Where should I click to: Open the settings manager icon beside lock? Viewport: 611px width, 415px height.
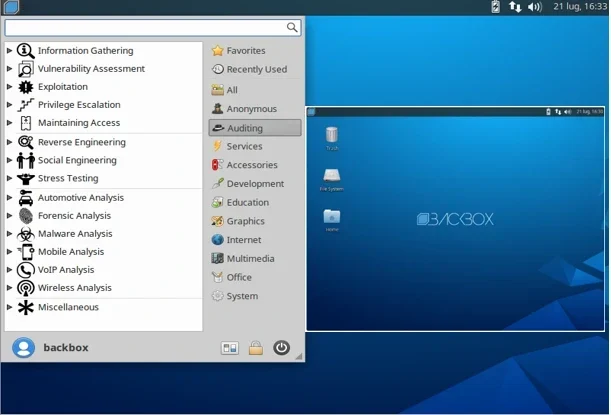[x=230, y=348]
